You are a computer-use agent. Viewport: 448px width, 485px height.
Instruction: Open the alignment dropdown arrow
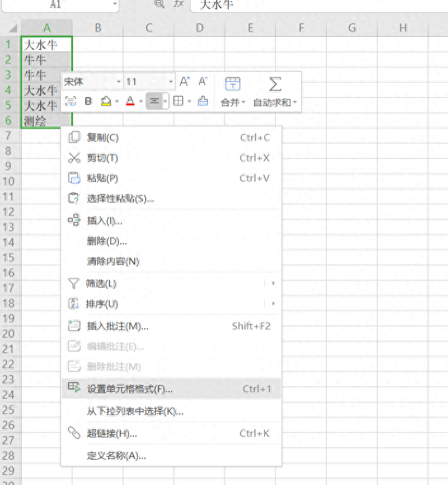click(x=165, y=102)
